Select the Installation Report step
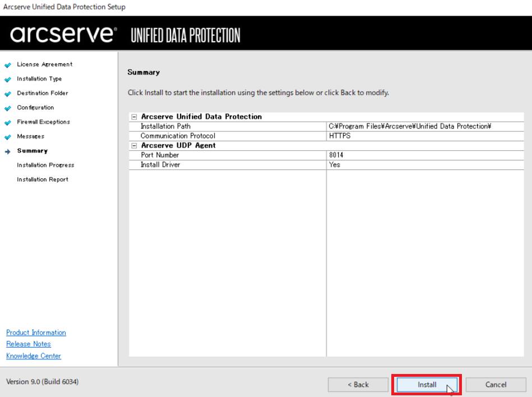The image size is (532, 397). (x=43, y=179)
